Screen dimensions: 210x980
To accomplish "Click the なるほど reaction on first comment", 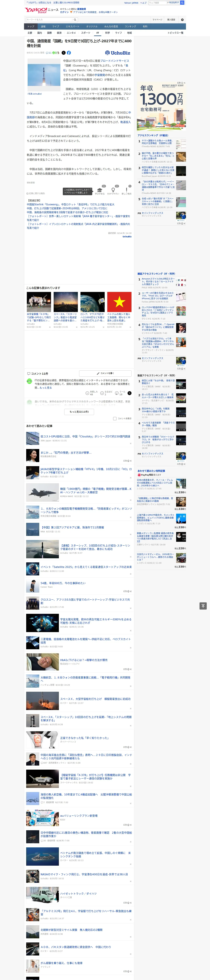I will click(102, 393).
